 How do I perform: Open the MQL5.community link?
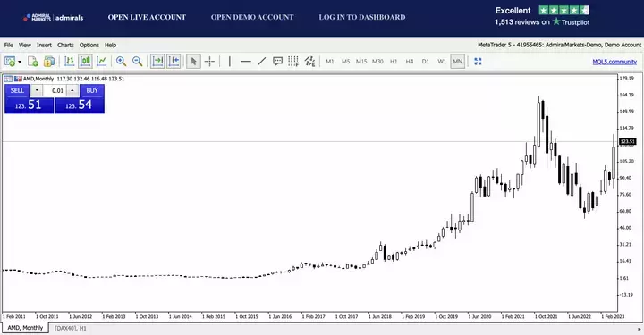614,62
